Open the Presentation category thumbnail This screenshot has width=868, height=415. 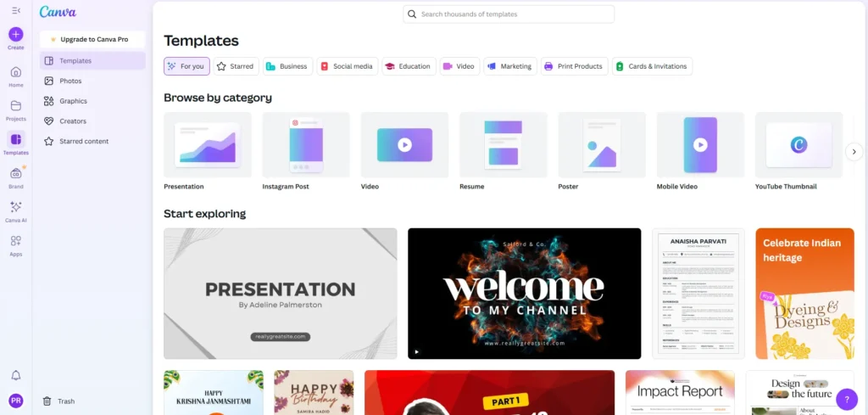[x=208, y=144]
